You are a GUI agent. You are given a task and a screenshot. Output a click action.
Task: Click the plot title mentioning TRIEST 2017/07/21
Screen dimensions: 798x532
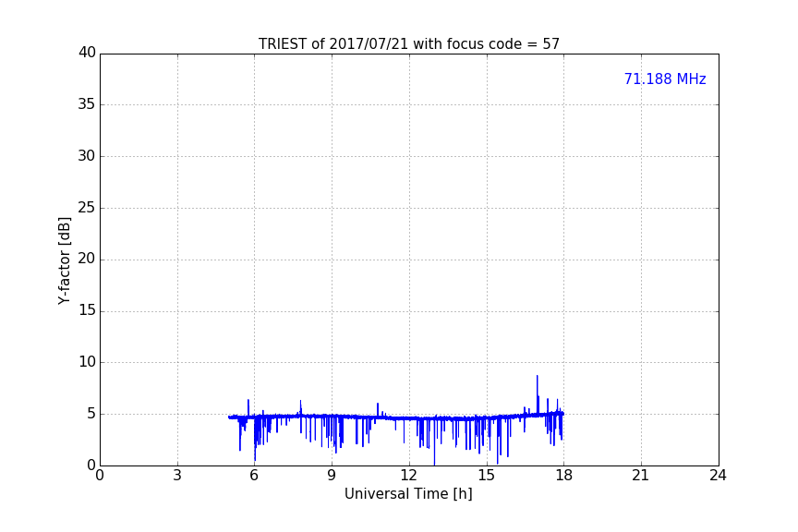pyautogui.click(x=408, y=44)
